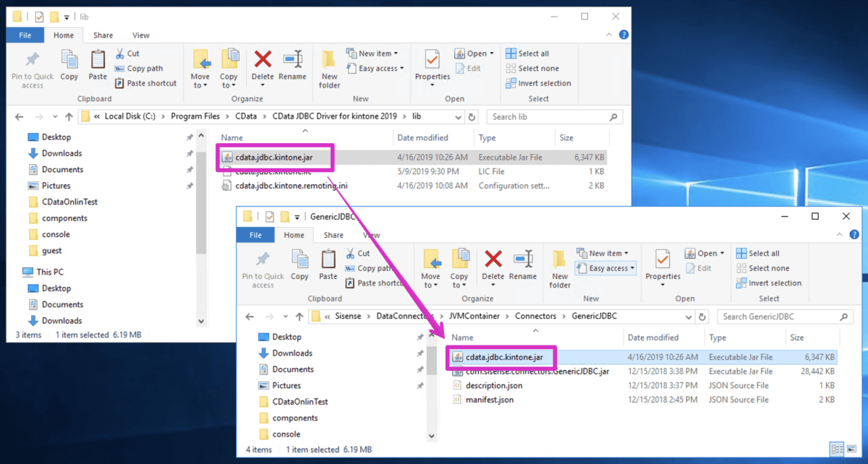
Task: Click Invert selection in GenericJDBC window
Action: [x=768, y=283]
